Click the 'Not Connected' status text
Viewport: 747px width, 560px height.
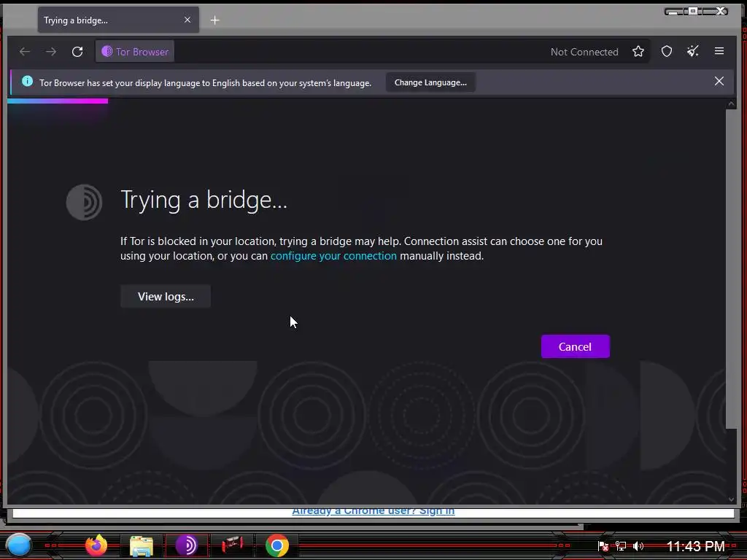pyautogui.click(x=584, y=52)
